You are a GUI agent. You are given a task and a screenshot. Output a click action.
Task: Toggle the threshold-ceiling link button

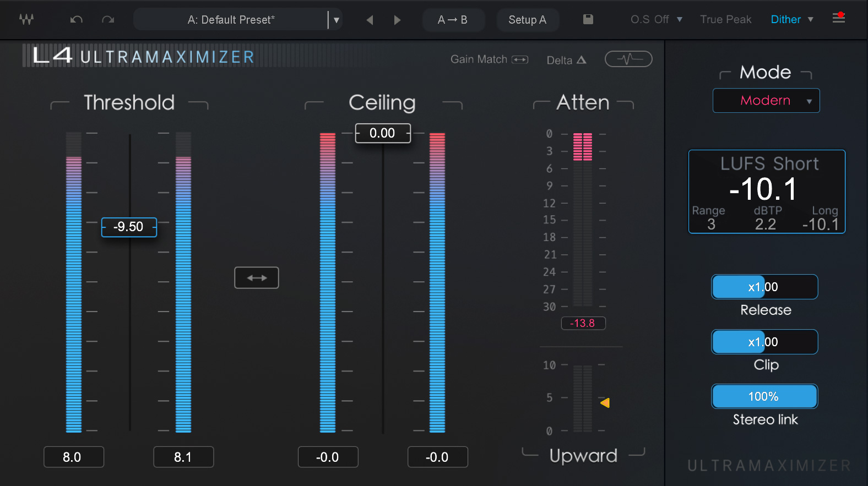pos(257,278)
